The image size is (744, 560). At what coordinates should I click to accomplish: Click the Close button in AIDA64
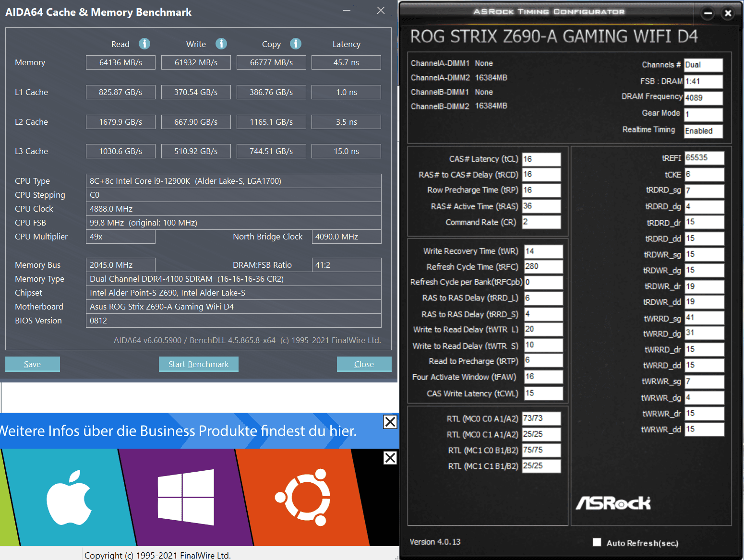(x=364, y=364)
